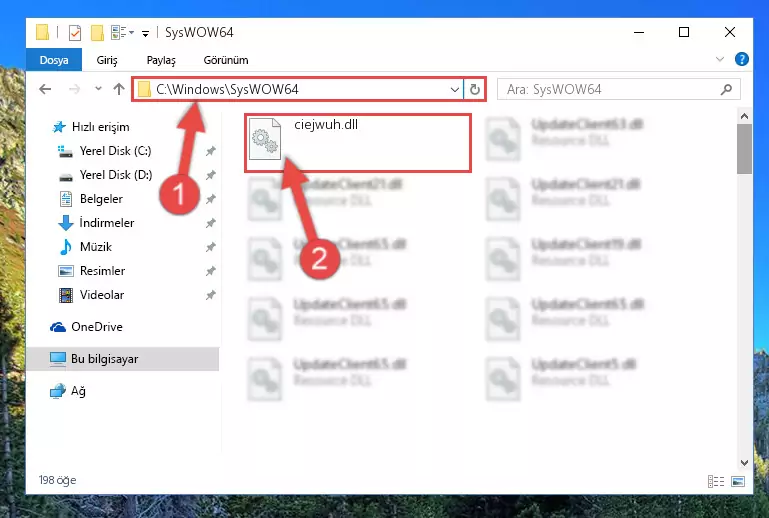Refresh the SysWOW64 folder

[x=475, y=89]
